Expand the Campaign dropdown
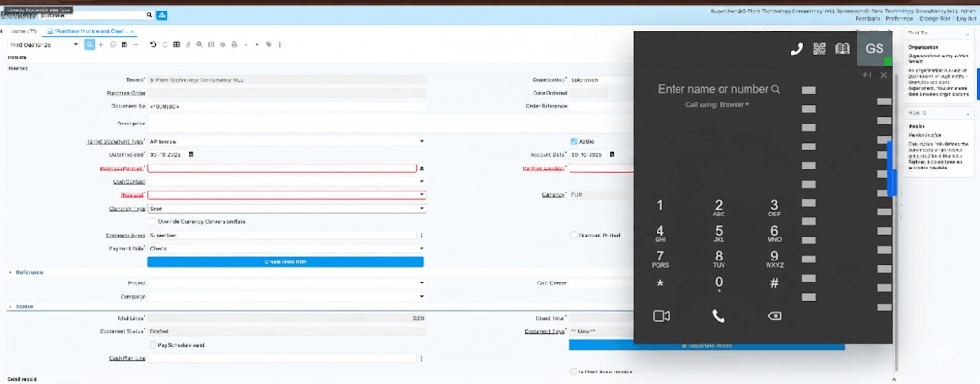 point(422,297)
